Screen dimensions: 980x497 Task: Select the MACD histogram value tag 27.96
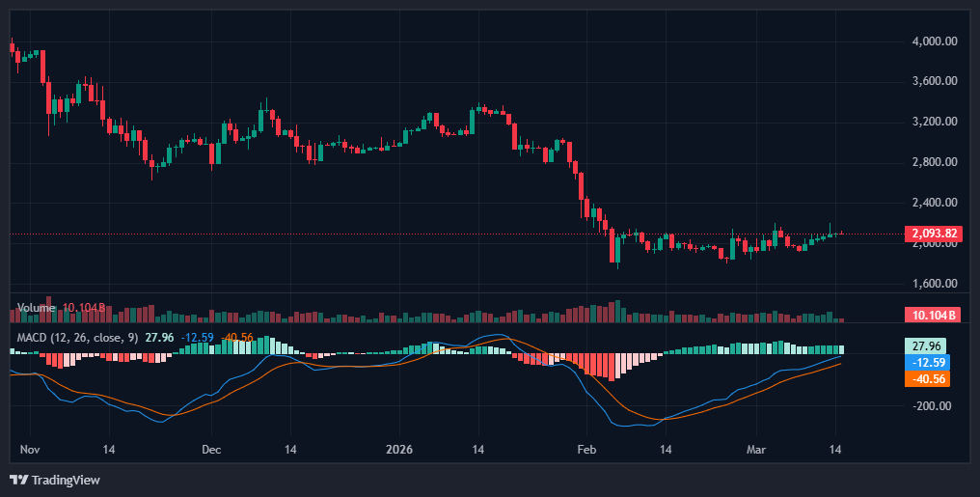pos(925,345)
